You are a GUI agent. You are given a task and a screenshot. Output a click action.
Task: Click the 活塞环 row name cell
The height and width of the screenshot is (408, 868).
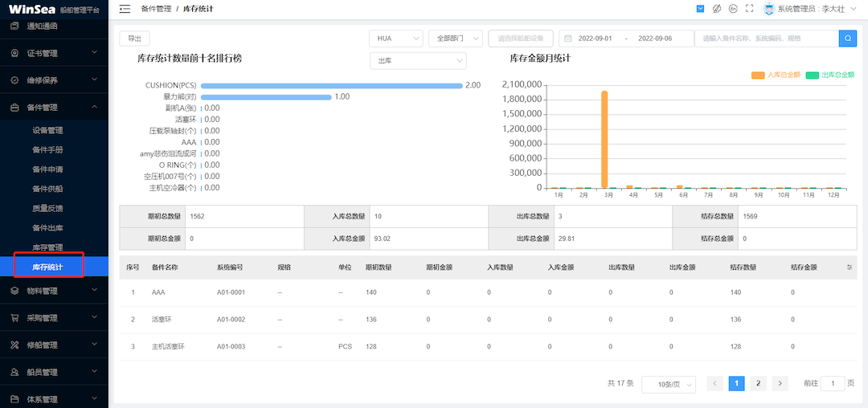160,320
